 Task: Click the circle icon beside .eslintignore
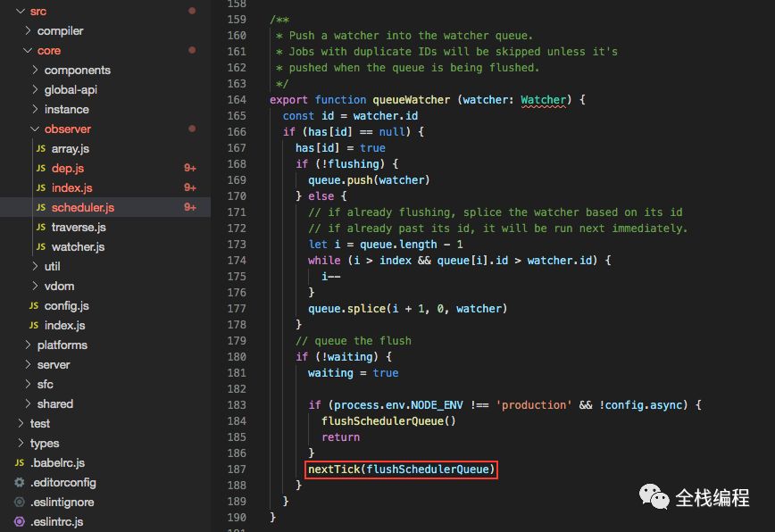coord(20,502)
